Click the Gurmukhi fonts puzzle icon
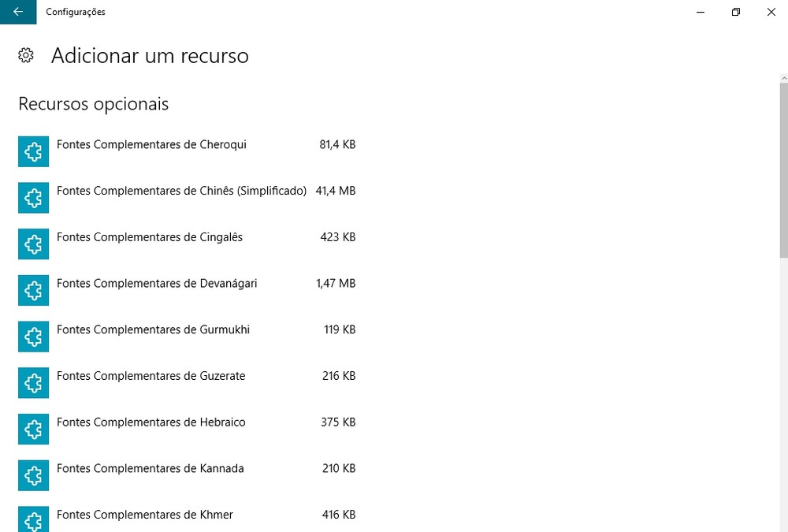The image size is (788, 532). 33,337
